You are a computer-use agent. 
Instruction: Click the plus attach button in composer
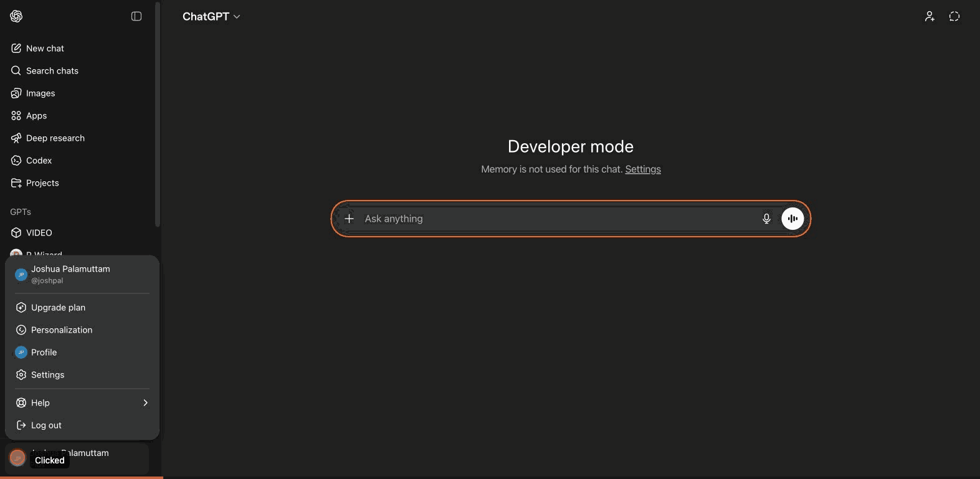tap(349, 219)
